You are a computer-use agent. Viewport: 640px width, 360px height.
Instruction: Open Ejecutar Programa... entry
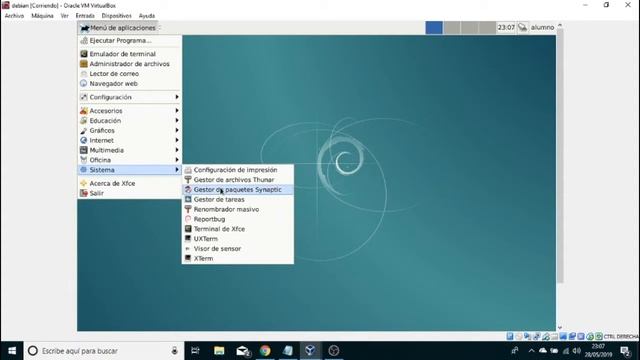click(129, 41)
